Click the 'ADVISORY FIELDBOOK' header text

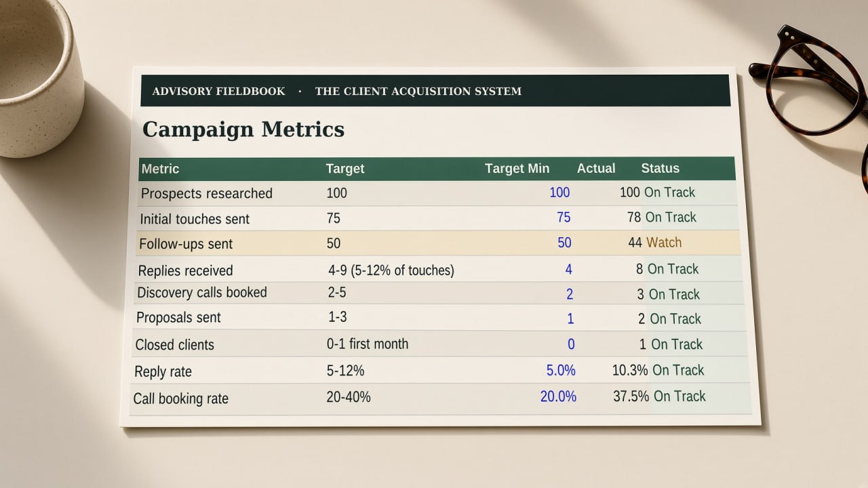click(x=218, y=91)
